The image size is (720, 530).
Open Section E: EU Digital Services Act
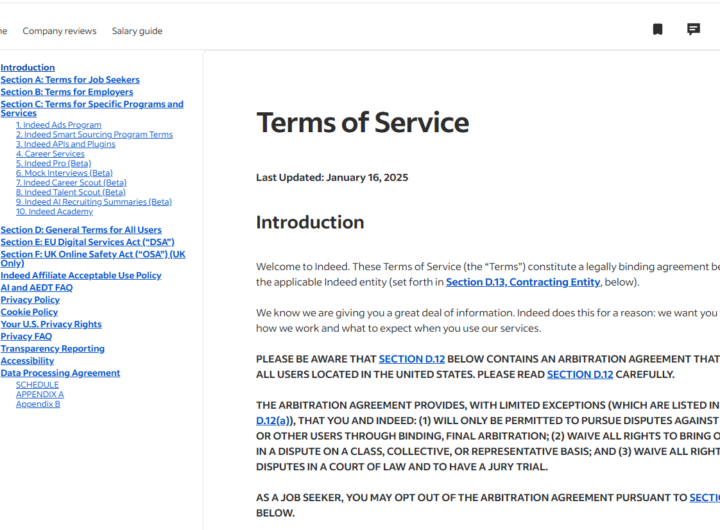point(88,242)
